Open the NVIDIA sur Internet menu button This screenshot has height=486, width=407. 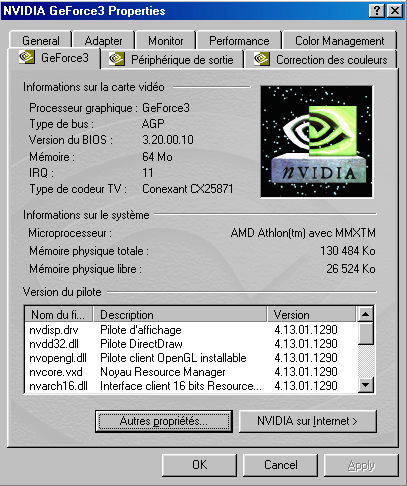(308, 421)
